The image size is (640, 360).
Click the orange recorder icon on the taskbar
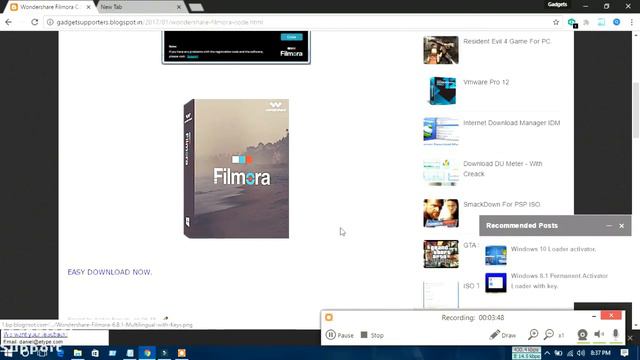[182, 353]
